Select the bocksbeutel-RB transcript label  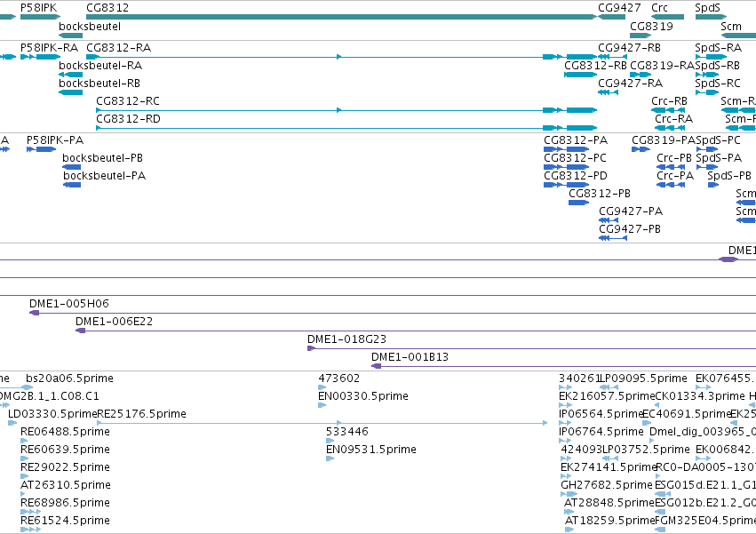pos(99,84)
